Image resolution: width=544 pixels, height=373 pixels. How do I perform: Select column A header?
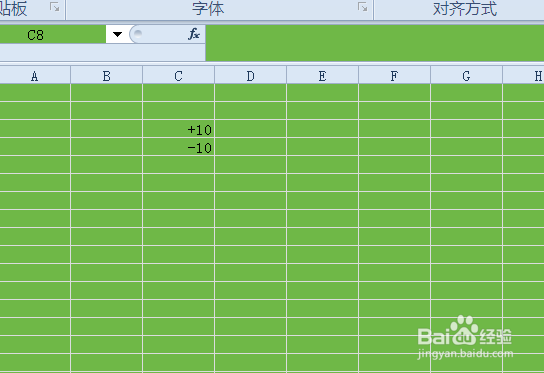pos(35,75)
